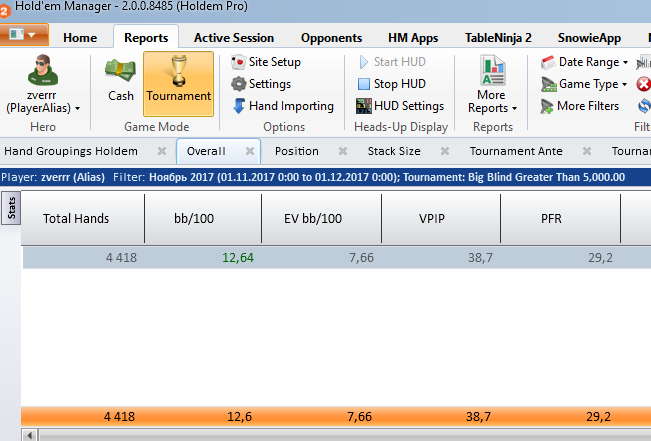This screenshot has width=651, height=441.
Task: Open the TableNinja 2 tab
Action: click(498, 38)
